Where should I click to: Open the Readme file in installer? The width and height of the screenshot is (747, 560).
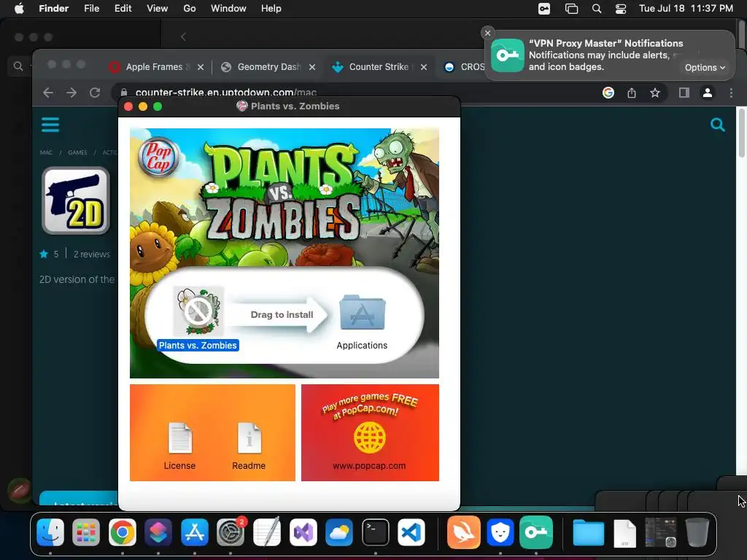pos(249,438)
